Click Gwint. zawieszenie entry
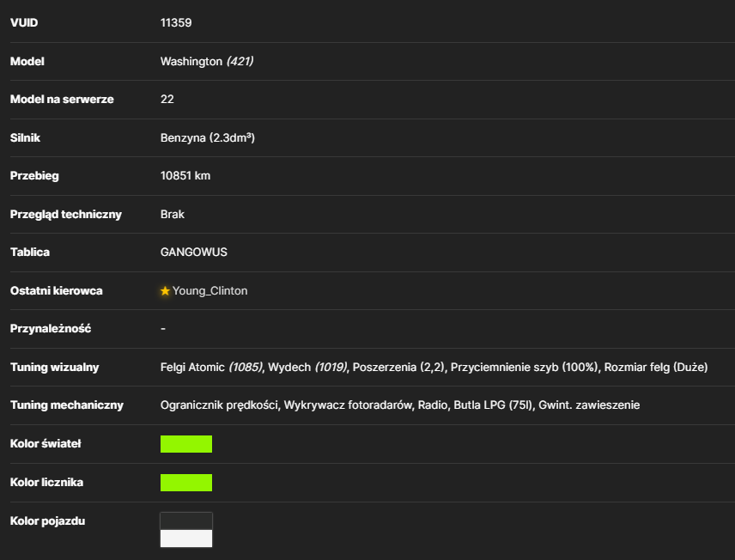 pos(589,405)
